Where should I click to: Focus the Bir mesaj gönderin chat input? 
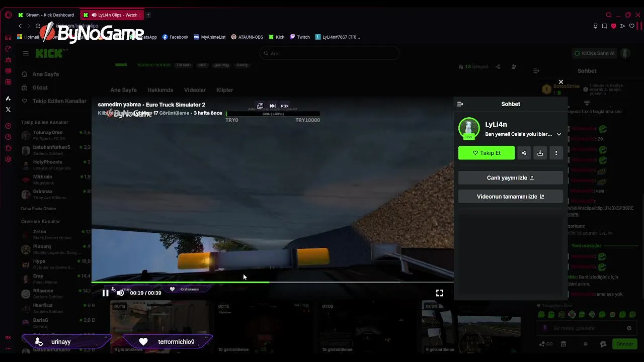[x=587, y=328]
